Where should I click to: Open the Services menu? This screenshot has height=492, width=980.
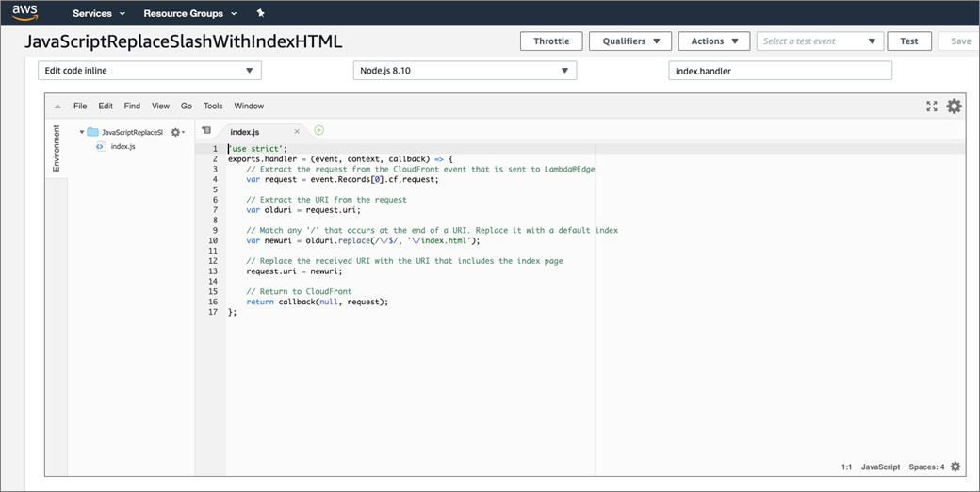pyautogui.click(x=99, y=13)
